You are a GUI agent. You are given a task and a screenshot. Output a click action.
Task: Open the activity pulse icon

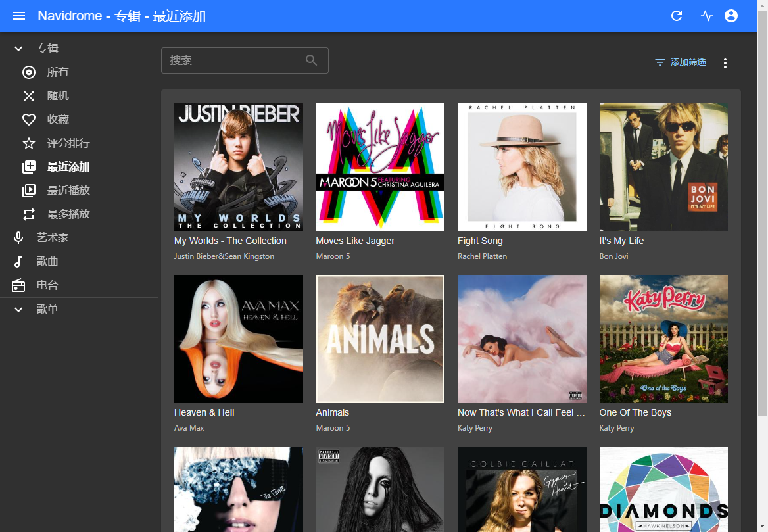click(706, 16)
